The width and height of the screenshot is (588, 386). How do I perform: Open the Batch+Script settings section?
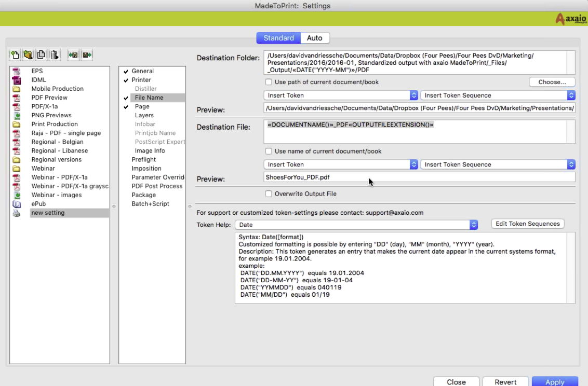(150, 204)
